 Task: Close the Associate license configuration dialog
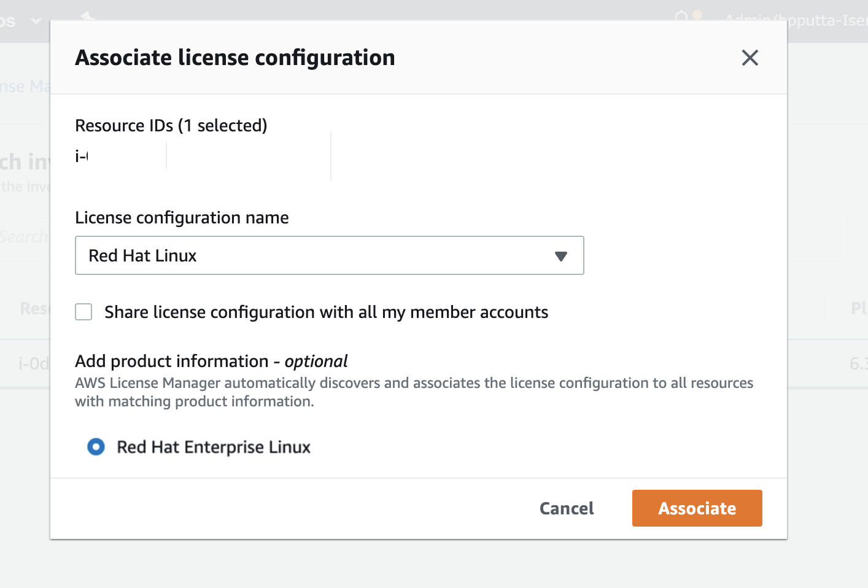[x=750, y=58]
